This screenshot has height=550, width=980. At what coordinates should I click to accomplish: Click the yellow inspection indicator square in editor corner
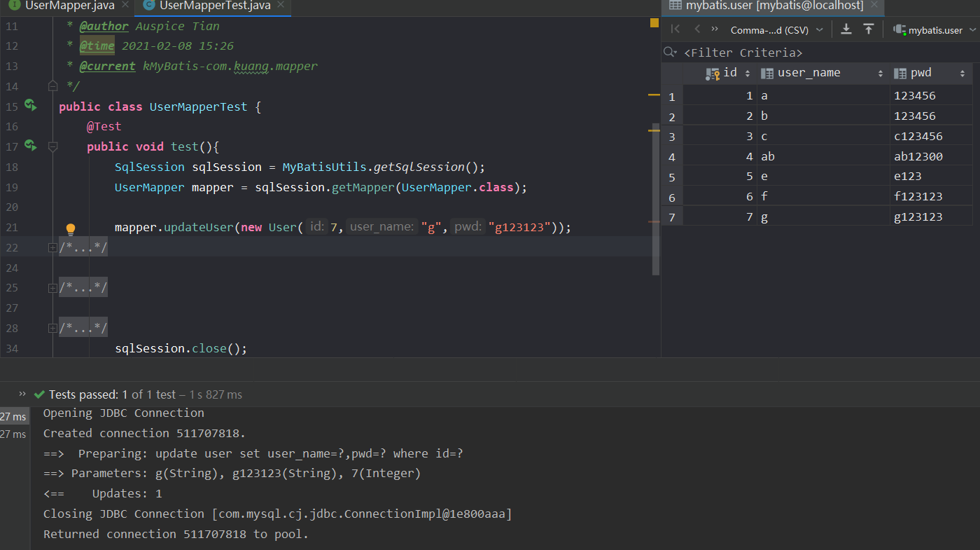coord(654,23)
